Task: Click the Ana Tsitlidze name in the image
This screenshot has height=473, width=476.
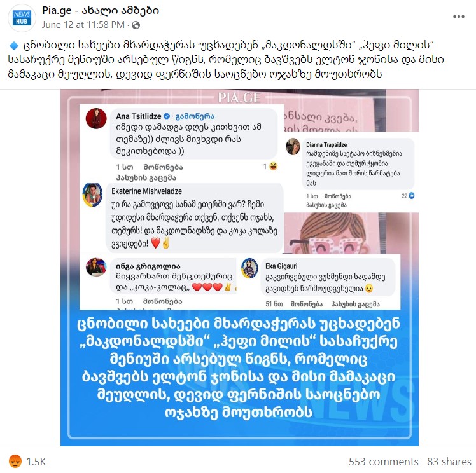Action: [139, 116]
